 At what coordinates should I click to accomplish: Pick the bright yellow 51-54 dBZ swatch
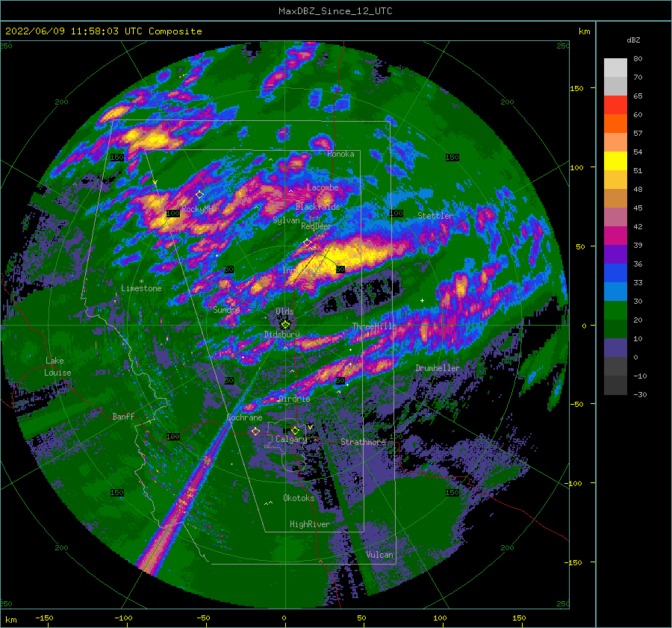(615, 161)
